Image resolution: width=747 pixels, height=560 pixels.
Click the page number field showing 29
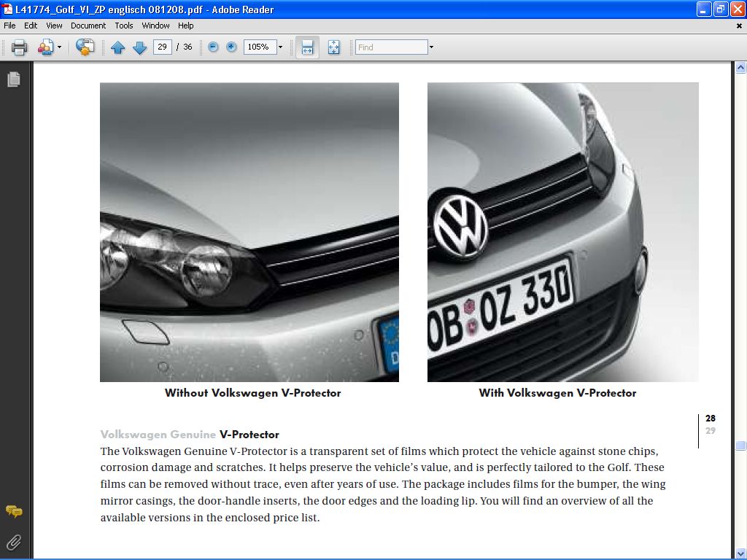point(162,47)
